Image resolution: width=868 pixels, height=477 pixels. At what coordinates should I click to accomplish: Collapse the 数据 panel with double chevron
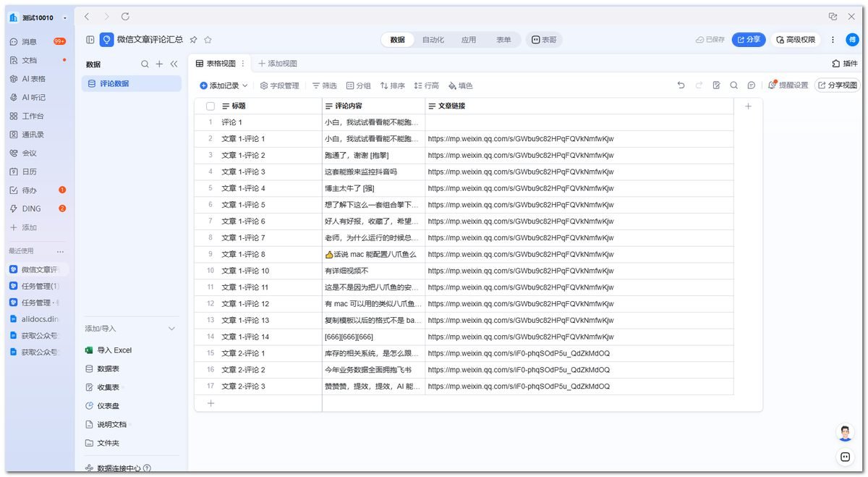174,64
